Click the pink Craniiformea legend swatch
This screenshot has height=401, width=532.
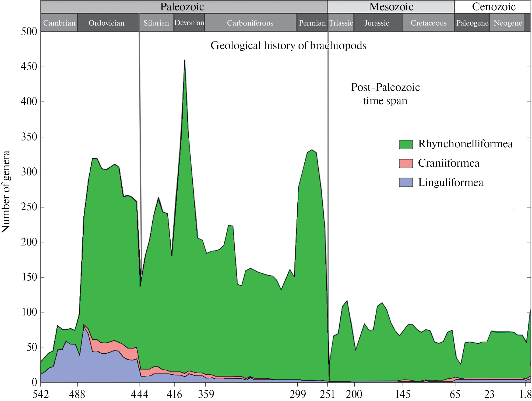pyautogui.click(x=406, y=163)
